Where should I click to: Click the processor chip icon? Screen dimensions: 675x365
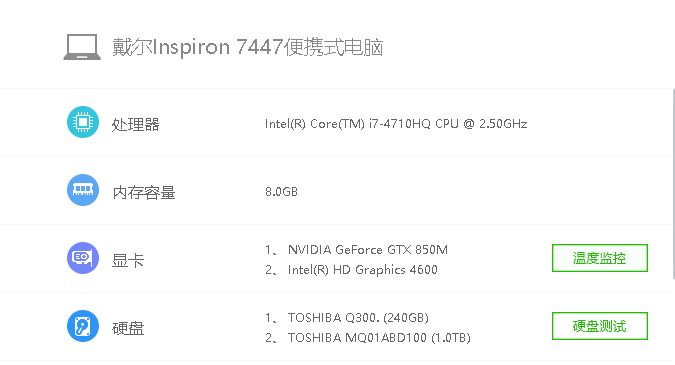click(83, 122)
